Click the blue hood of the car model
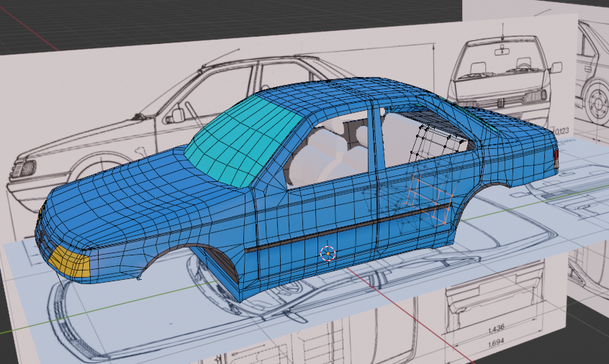Image resolution: width=609 pixels, height=364 pixels. (148, 194)
